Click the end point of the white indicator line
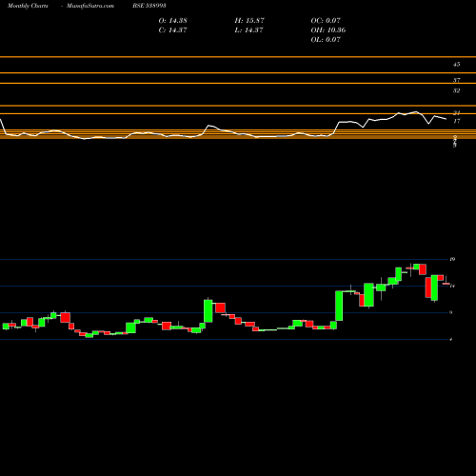The width and height of the screenshot is (476, 476). 446,119
